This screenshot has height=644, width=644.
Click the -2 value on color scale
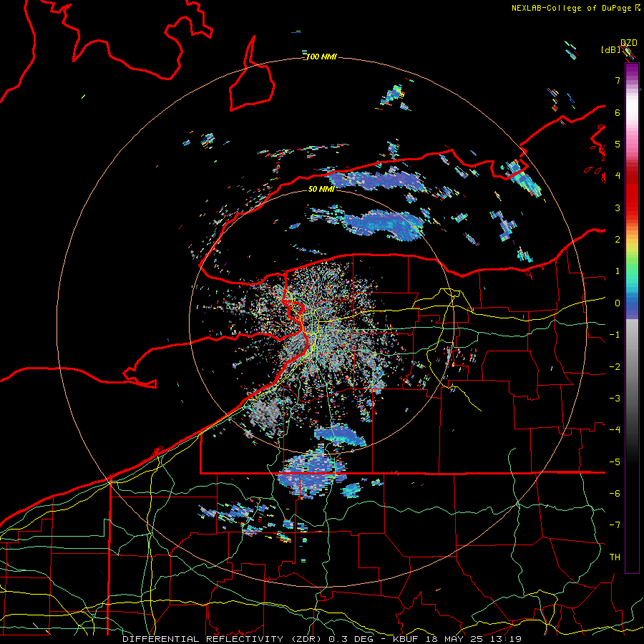coord(615,367)
